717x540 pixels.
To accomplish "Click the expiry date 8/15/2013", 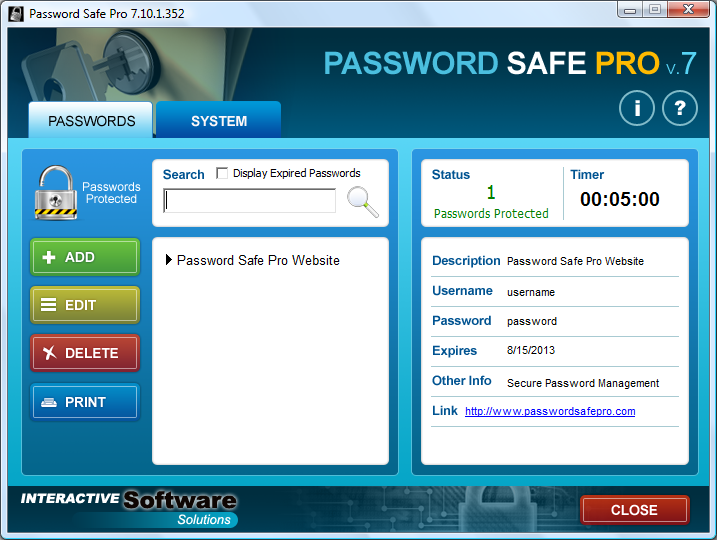I will pyautogui.click(x=530, y=350).
